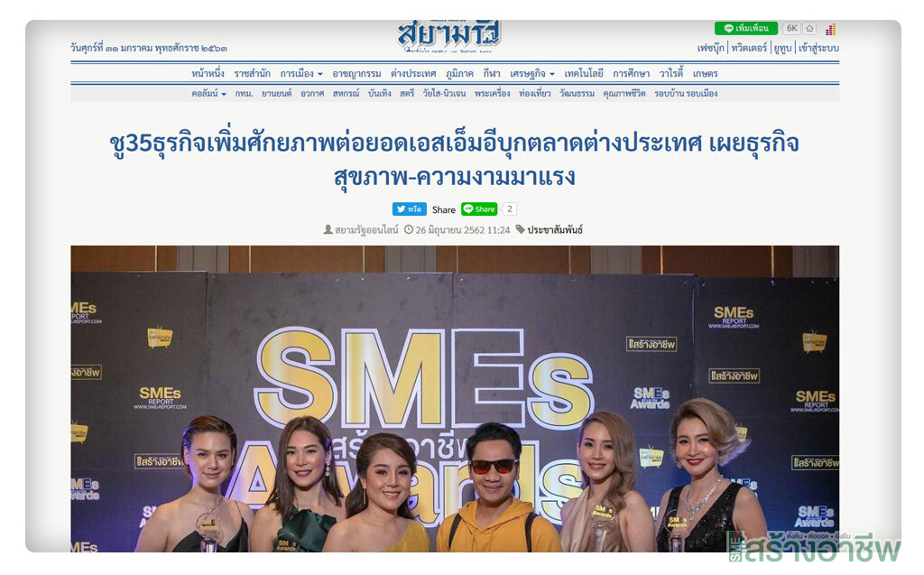Click the author icon beside สยามรัฐออนไลน์
Image resolution: width=924 pixels, height=575 pixels.
tap(328, 229)
